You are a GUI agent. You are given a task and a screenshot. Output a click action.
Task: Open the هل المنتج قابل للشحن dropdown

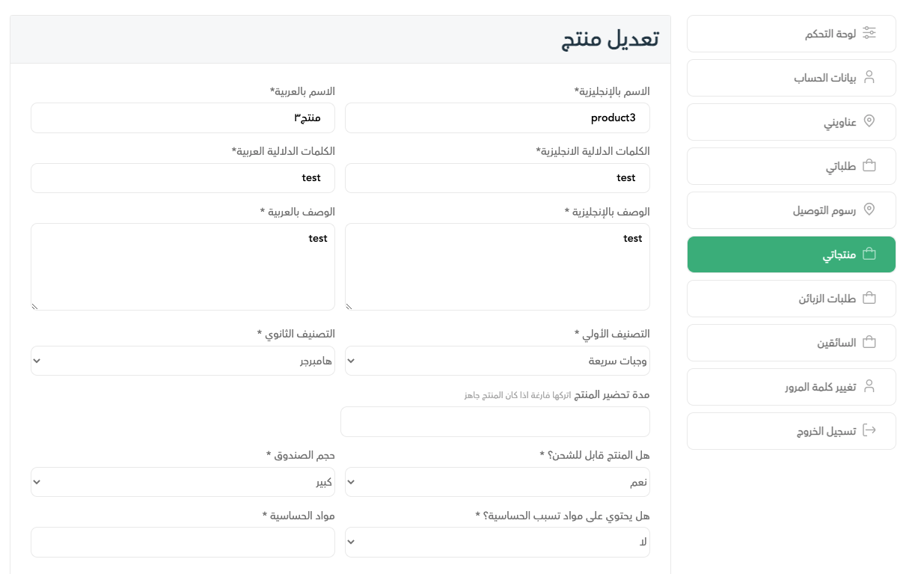pyautogui.click(x=497, y=482)
